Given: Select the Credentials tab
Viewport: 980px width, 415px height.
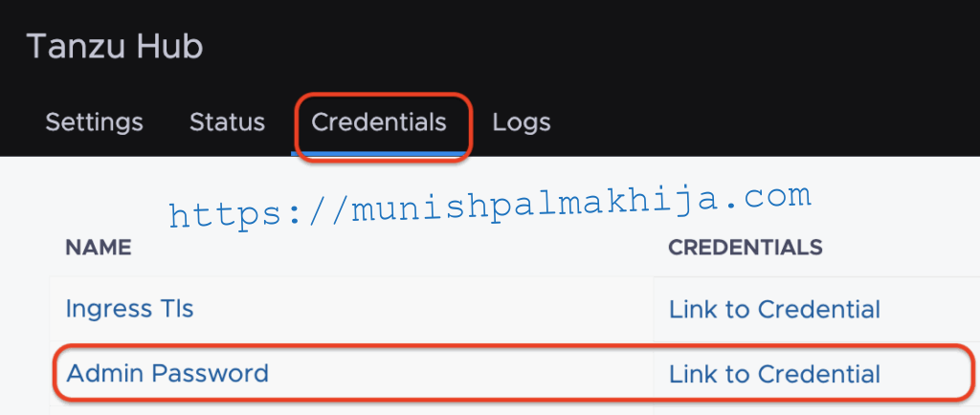Looking at the screenshot, I should click(379, 122).
